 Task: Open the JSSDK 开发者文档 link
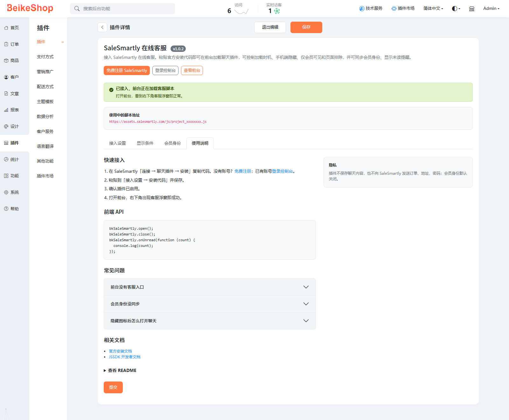click(125, 357)
